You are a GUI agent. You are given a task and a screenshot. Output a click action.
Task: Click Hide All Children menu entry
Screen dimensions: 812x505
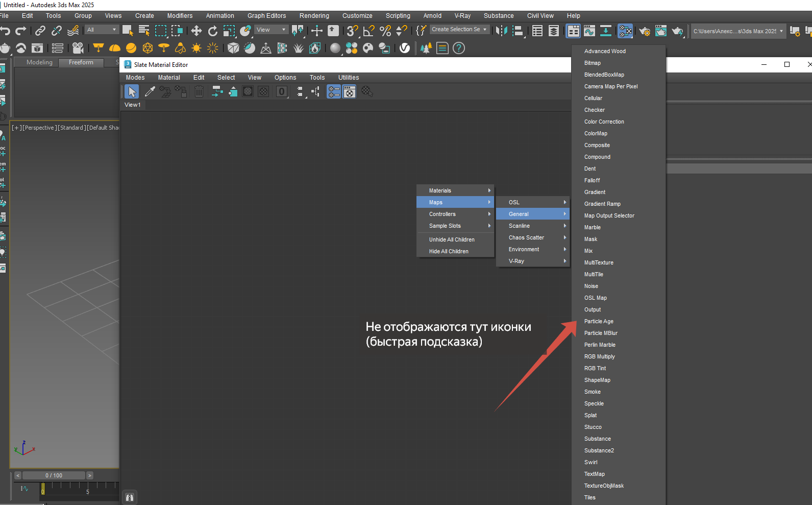(449, 251)
